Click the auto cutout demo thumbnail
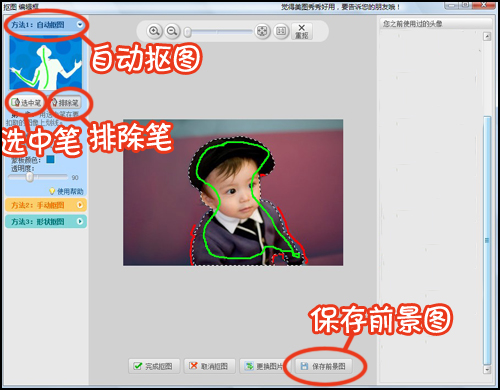 coord(46,63)
